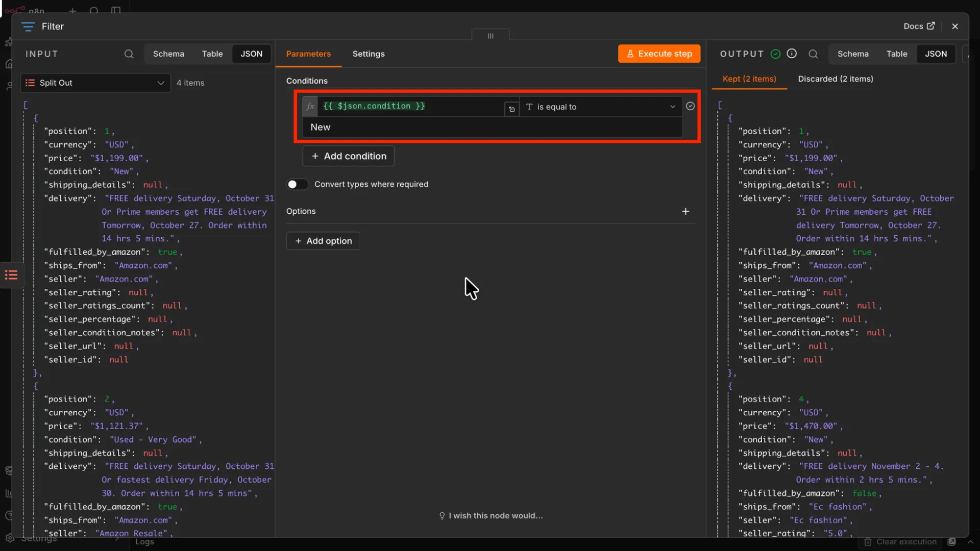Click the help question icon in sidebar
The image size is (980, 551).
point(8,515)
